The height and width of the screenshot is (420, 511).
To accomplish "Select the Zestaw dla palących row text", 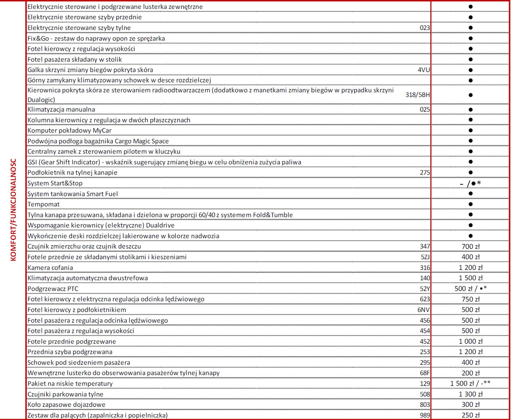I will (97, 415).
